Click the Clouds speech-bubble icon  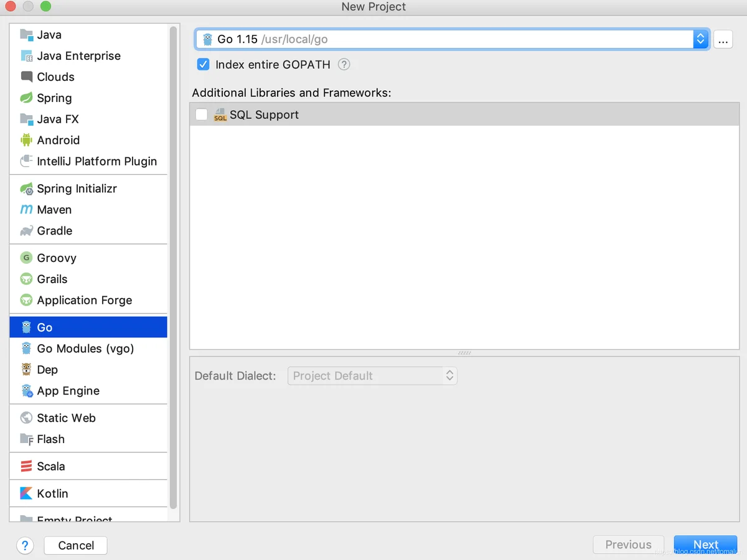click(26, 77)
